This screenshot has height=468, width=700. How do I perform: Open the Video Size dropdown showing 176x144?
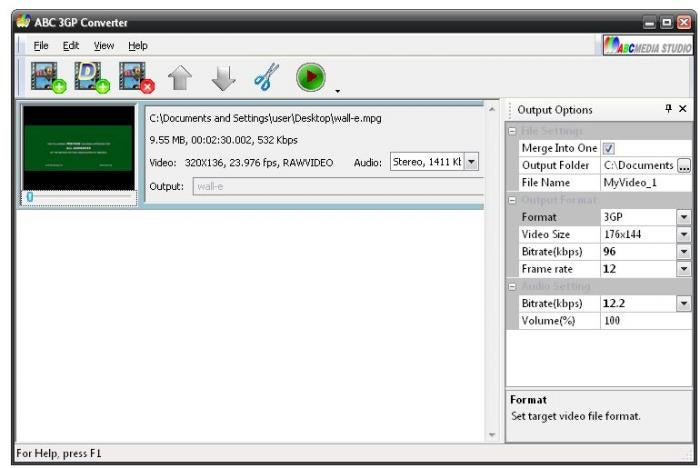pyautogui.click(x=683, y=234)
